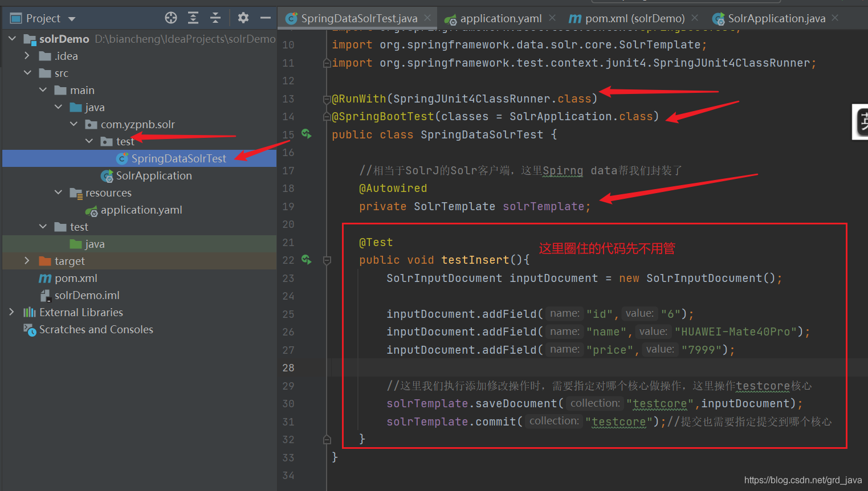Click the External Libraries icon
Screen dimensions: 868x491
tap(30, 312)
